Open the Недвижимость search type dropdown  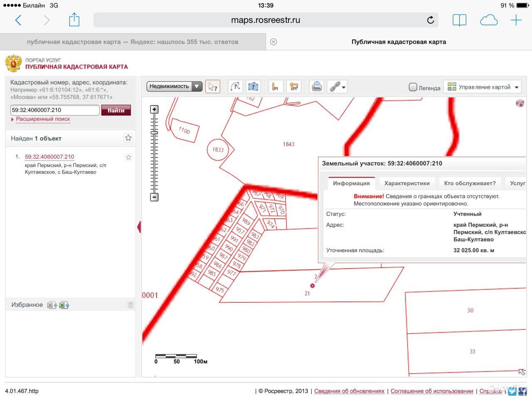174,86
